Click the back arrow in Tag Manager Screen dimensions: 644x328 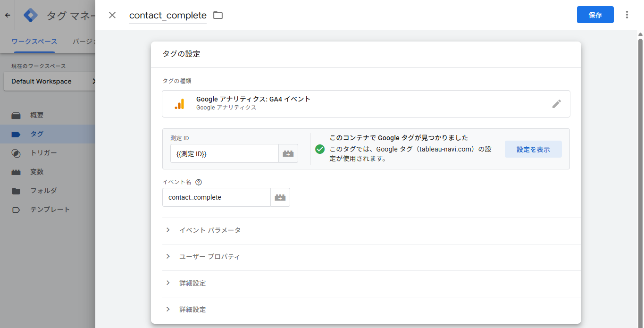[x=8, y=15]
